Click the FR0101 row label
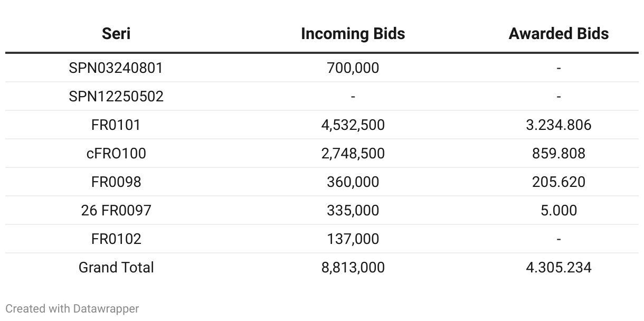 tap(116, 125)
